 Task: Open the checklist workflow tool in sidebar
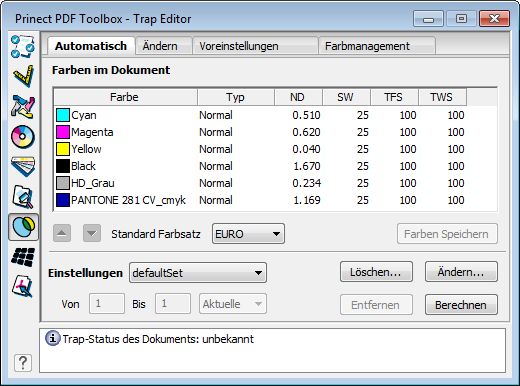pyautogui.click(x=23, y=46)
